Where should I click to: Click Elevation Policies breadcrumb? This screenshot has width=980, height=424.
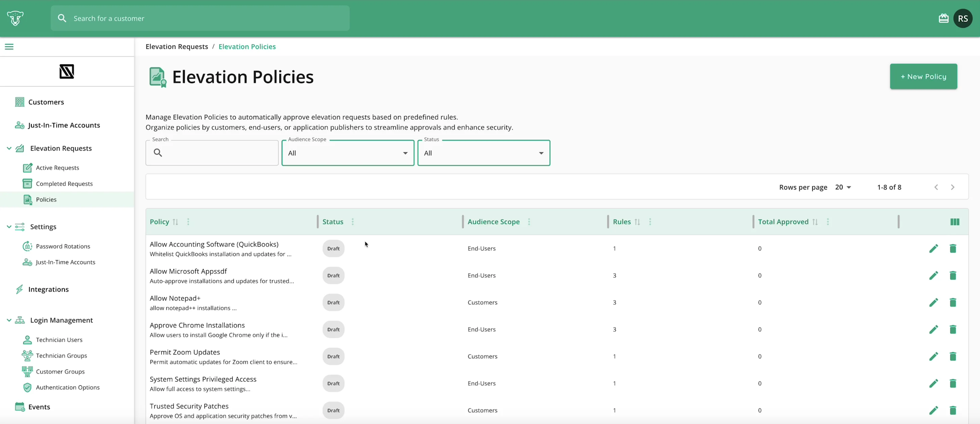(x=247, y=46)
